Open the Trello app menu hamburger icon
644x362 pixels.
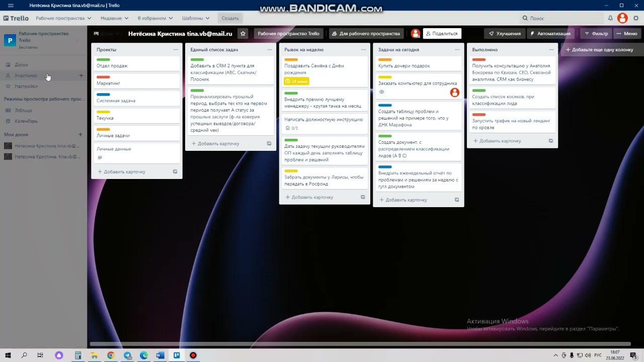tap(10, 6)
